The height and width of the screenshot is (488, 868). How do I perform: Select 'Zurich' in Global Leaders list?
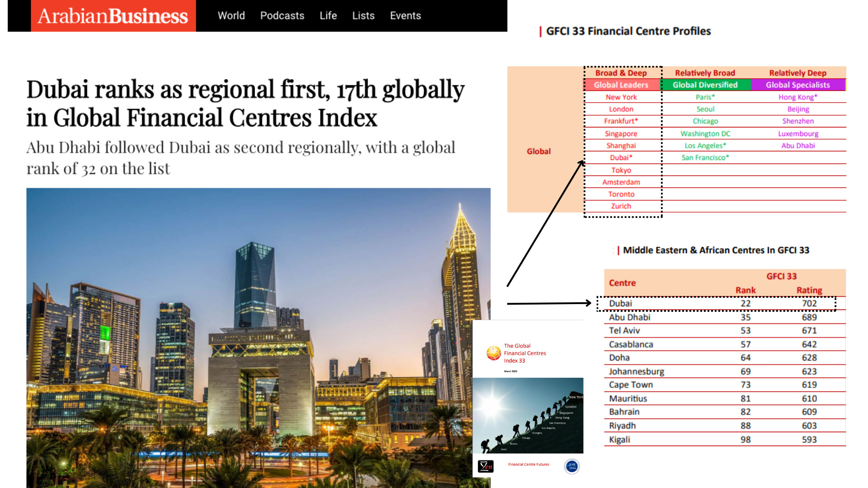point(621,206)
